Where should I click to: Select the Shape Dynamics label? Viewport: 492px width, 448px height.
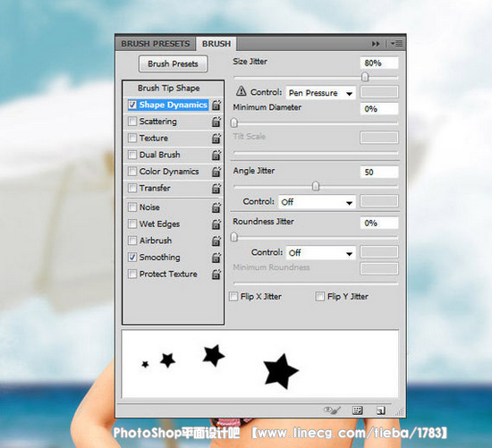[174, 105]
